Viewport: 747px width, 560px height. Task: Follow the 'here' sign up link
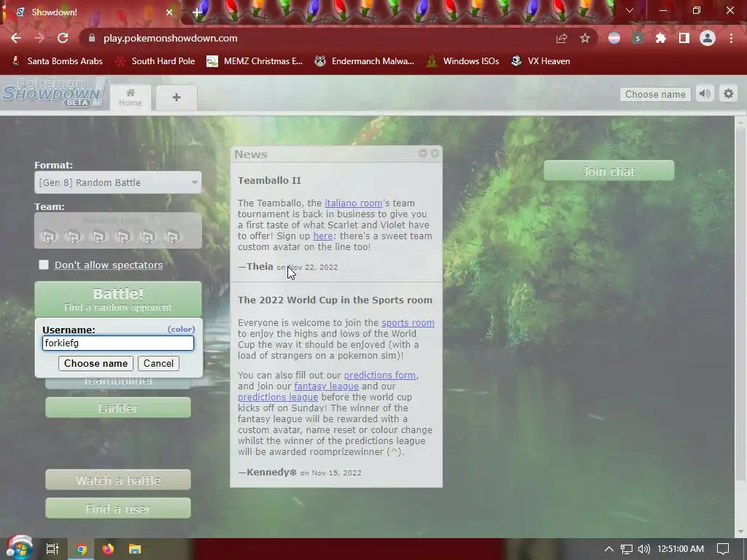point(322,236)
